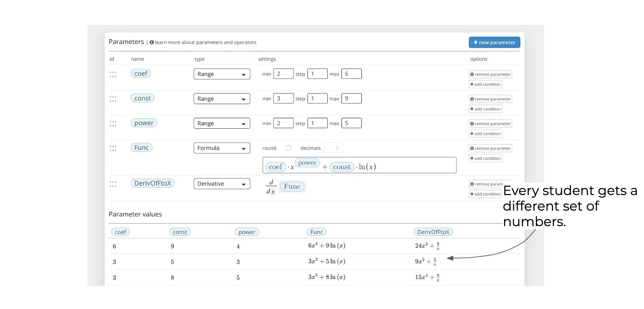Click the coef min input field
This screenshot has height=309, width=644.
tap(283, 74)
